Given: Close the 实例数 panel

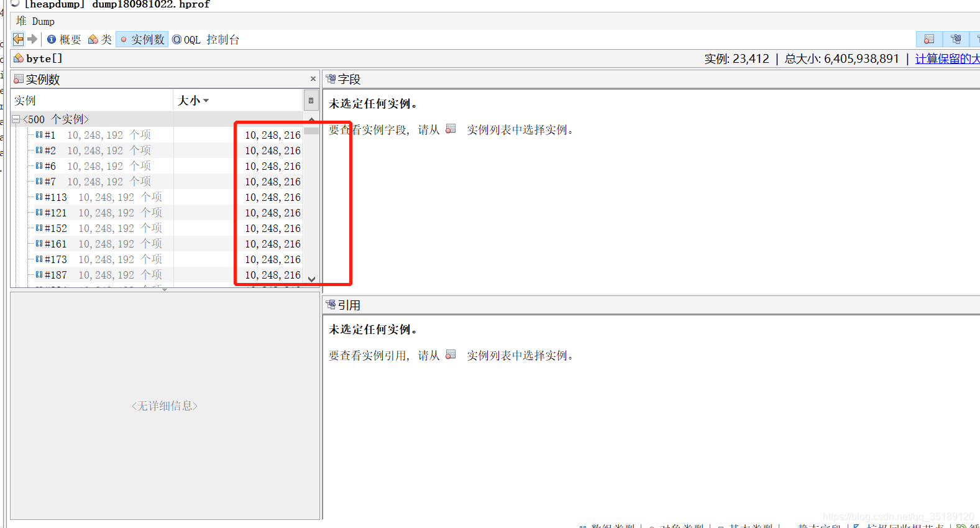Looking at the screenshot, I should coord(313,79).
